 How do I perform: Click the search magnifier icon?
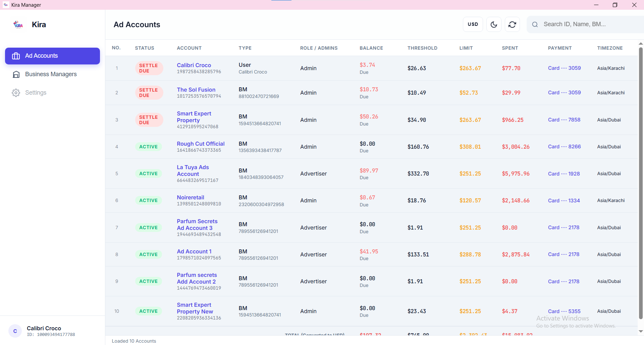click(x=535, y=24)
